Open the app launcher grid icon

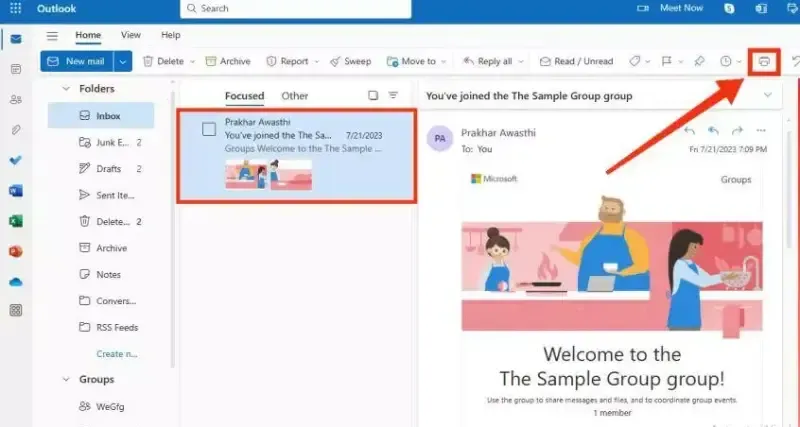tap(15, 9)
